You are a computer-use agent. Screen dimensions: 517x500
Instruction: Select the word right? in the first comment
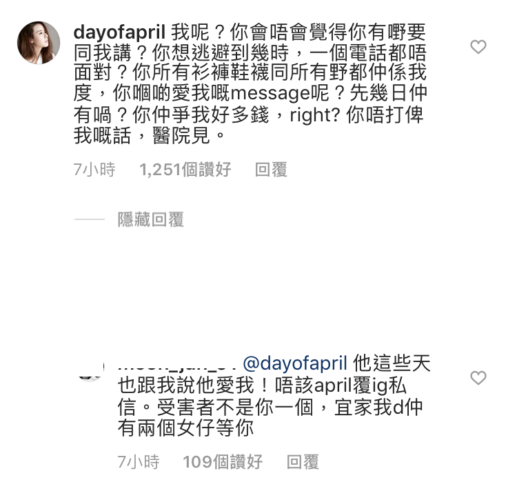click(315, 115)
